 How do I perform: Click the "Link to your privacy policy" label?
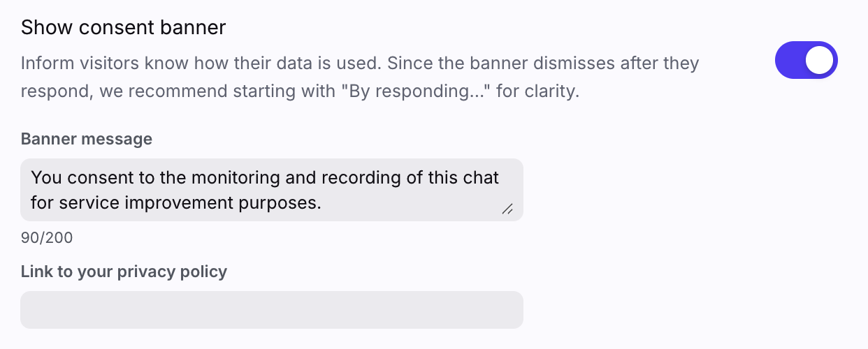[124, 272]
